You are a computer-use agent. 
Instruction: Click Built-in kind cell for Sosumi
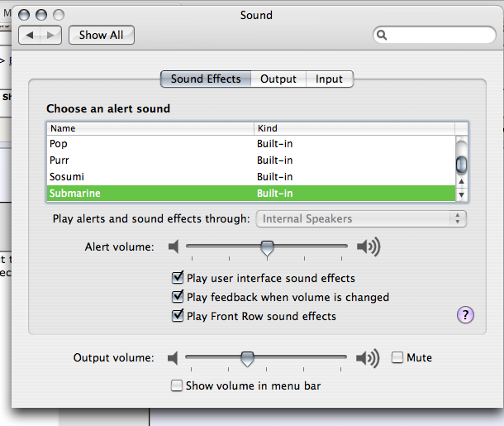click(275, 177)
